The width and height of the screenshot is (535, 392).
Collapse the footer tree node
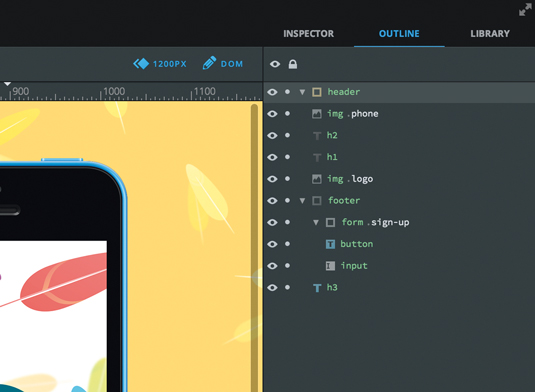[x=302, y=201]
